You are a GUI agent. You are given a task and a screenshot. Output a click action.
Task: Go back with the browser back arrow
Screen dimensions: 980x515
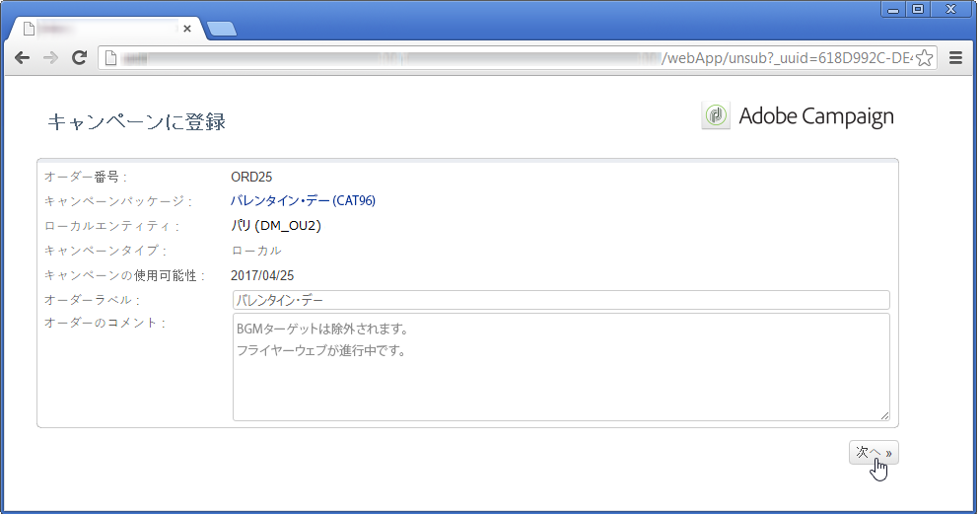[x=22, y=58]
